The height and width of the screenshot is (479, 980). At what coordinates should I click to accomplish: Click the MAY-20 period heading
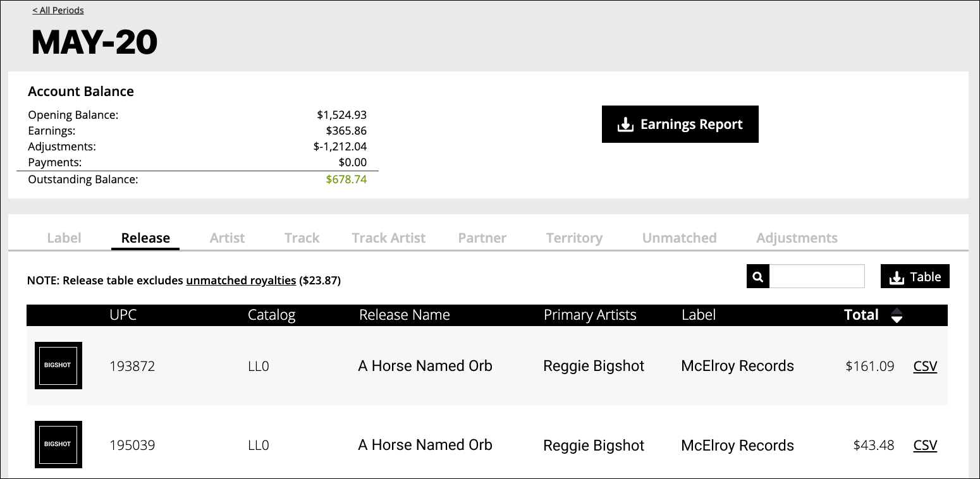pyautogui.click(x=95, y=42)
